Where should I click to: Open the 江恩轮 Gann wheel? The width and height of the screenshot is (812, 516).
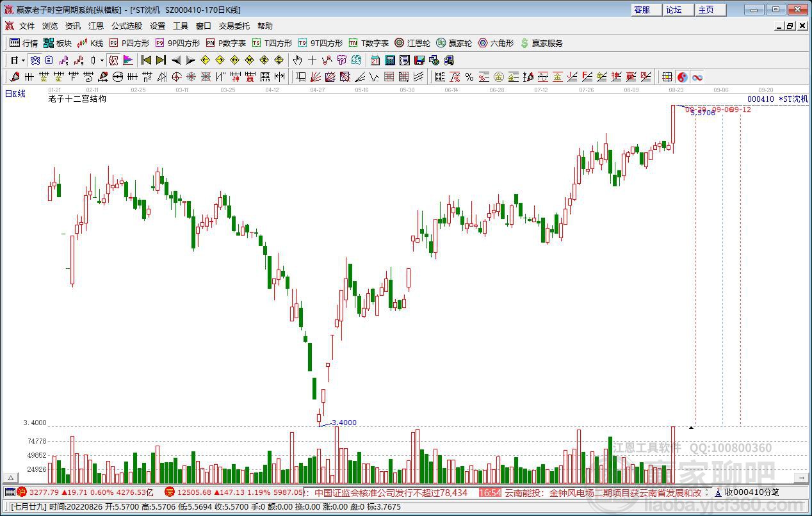(x=412, y=43)
